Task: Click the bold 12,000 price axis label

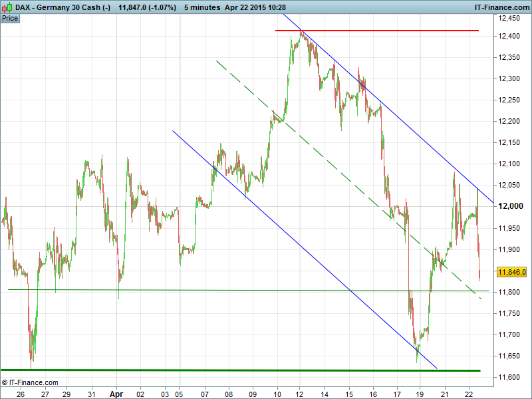Action: (x=510, y=206)
